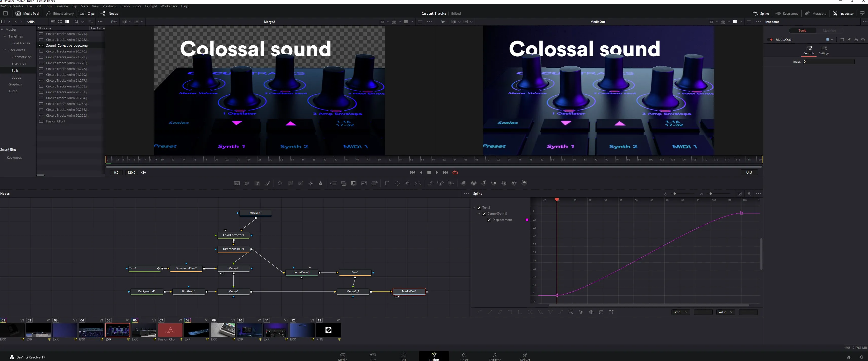Add a Rectangle mask from toolbar
This screenshot has width=868, height=361.
click(x=387, y=183)
